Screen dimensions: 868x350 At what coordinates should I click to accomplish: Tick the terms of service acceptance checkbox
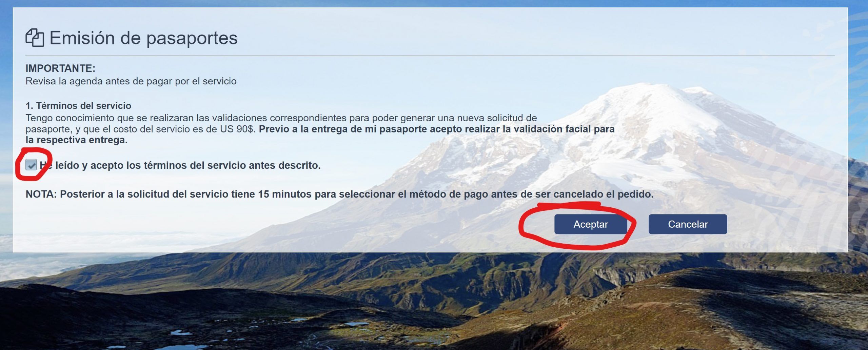[x=31, y=165]
